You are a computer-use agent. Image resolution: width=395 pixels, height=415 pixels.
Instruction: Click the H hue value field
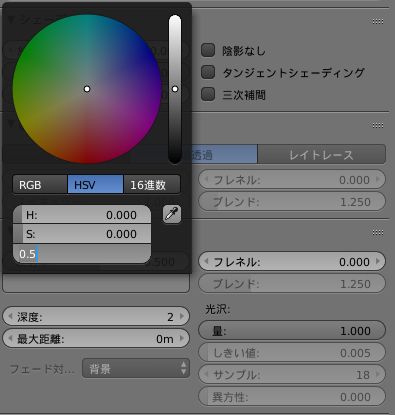(x=82, y=215)
